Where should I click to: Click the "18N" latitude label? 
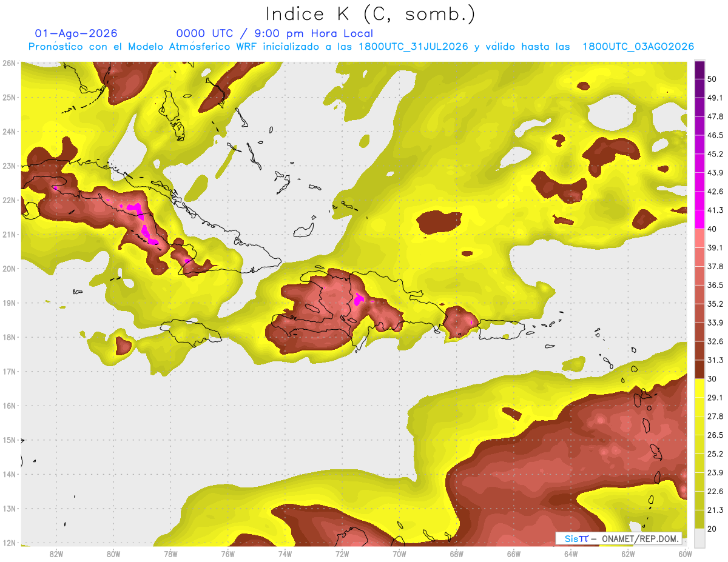(x=8, y=337)
